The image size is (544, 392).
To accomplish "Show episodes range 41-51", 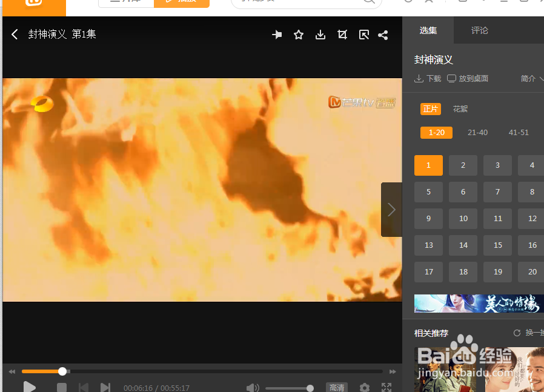I will [519, 133].
